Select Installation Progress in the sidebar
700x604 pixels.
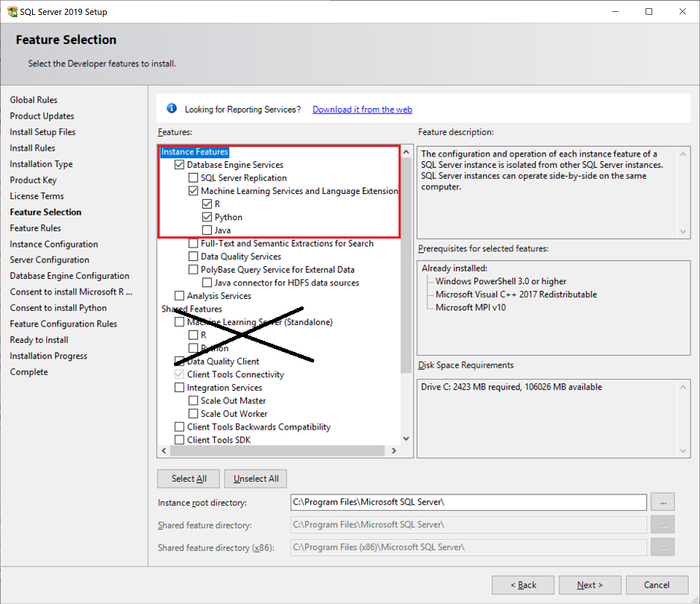48,356
